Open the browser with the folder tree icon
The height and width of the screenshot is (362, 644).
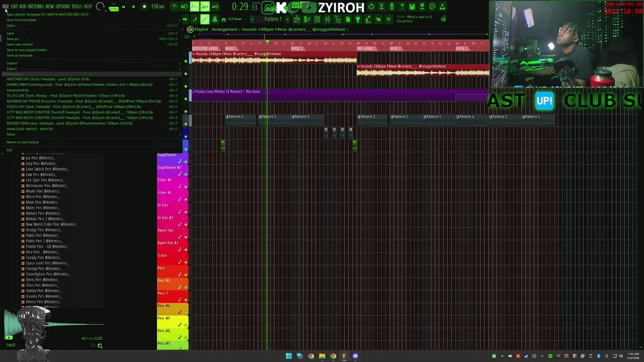coord(337,19)
